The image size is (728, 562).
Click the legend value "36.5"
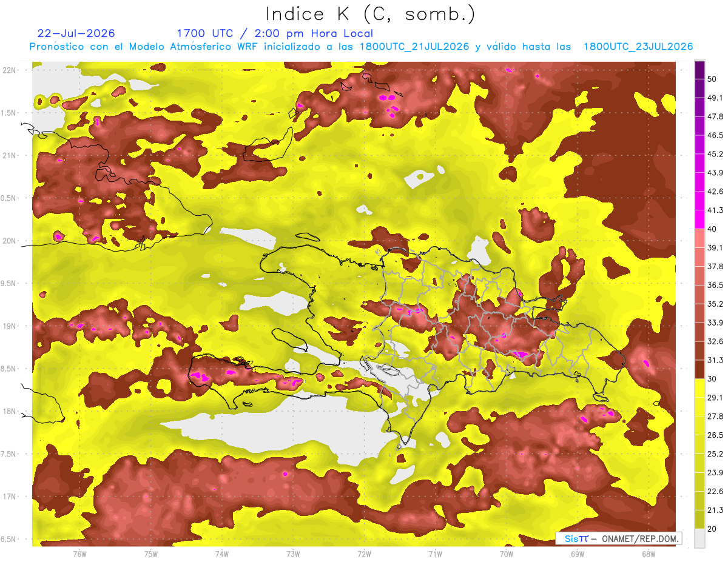[x=715, y=285]
